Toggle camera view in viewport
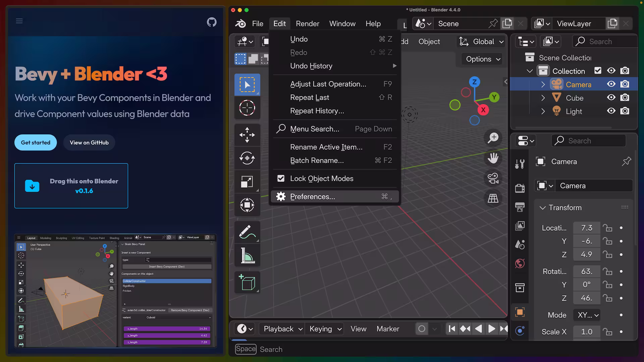644x362 pixels. coord(493,178)
